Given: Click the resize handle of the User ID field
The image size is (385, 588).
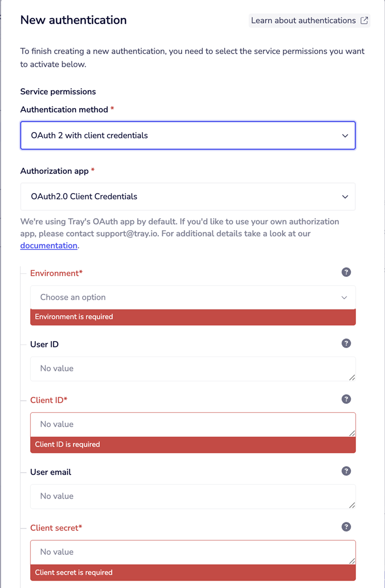Looking at the screenshot, I should (x=352, y=378).
